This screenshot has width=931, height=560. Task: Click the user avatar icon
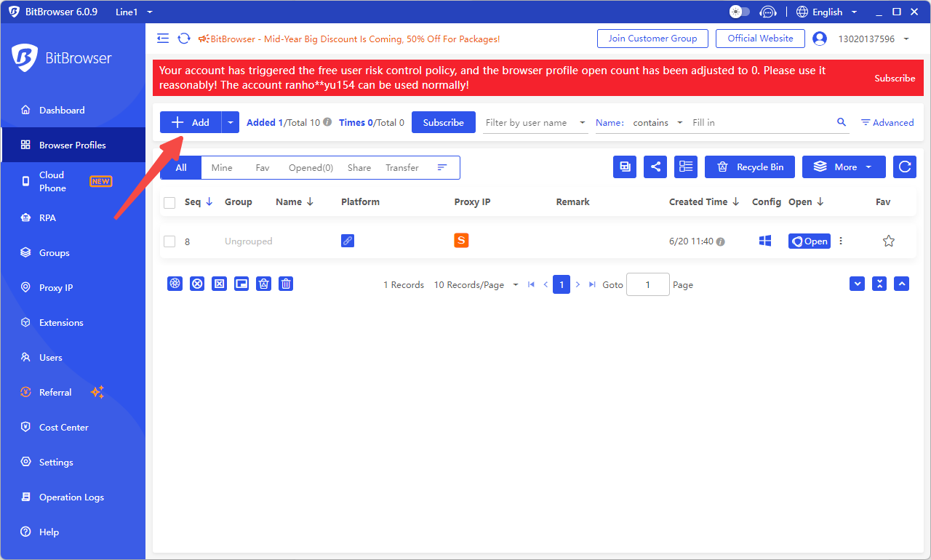point(820,39)
